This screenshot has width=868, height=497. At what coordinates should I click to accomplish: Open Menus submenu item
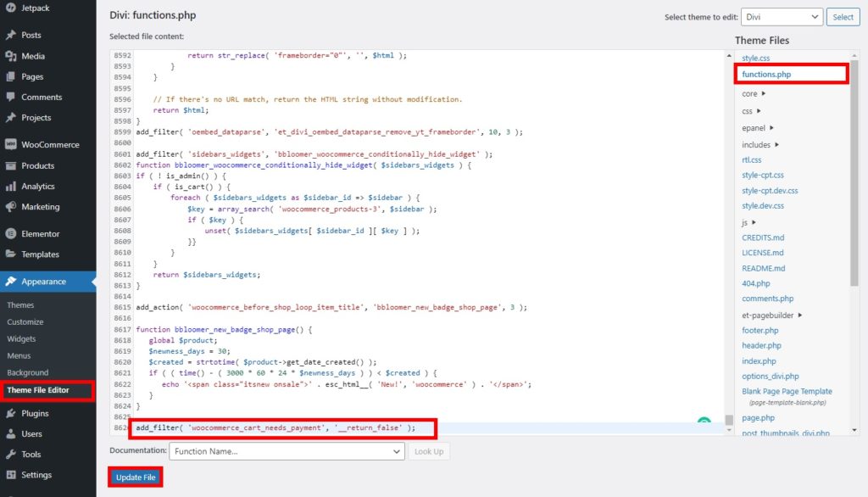19,355
